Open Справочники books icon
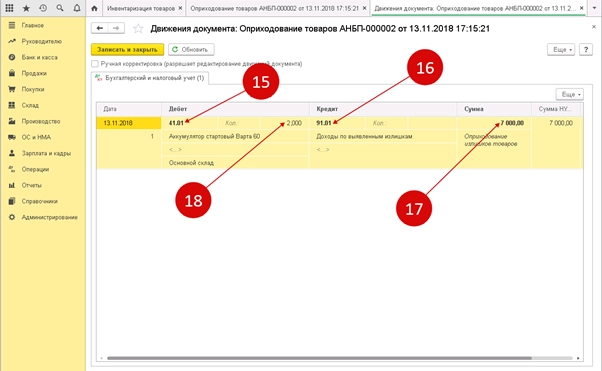Screen dimensions: 602x371 [12, 201]
